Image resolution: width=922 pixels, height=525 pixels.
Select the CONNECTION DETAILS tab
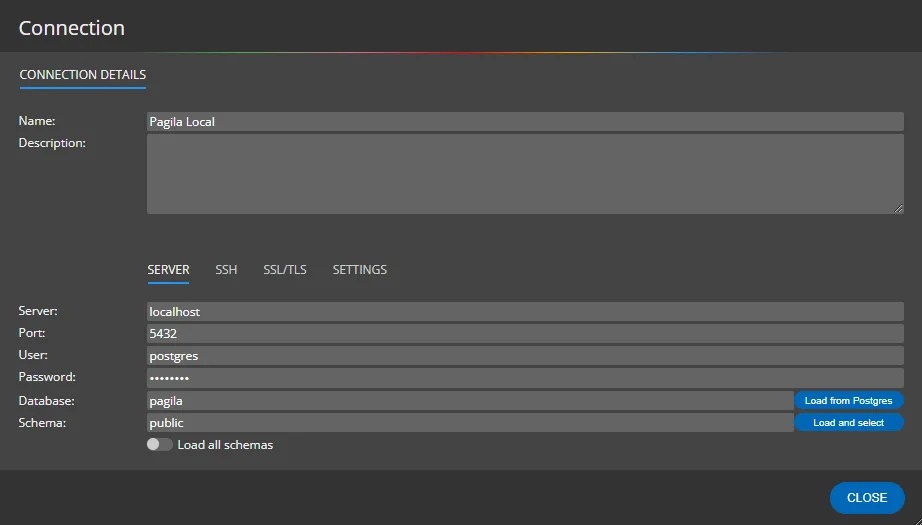[x=82, y=75]
